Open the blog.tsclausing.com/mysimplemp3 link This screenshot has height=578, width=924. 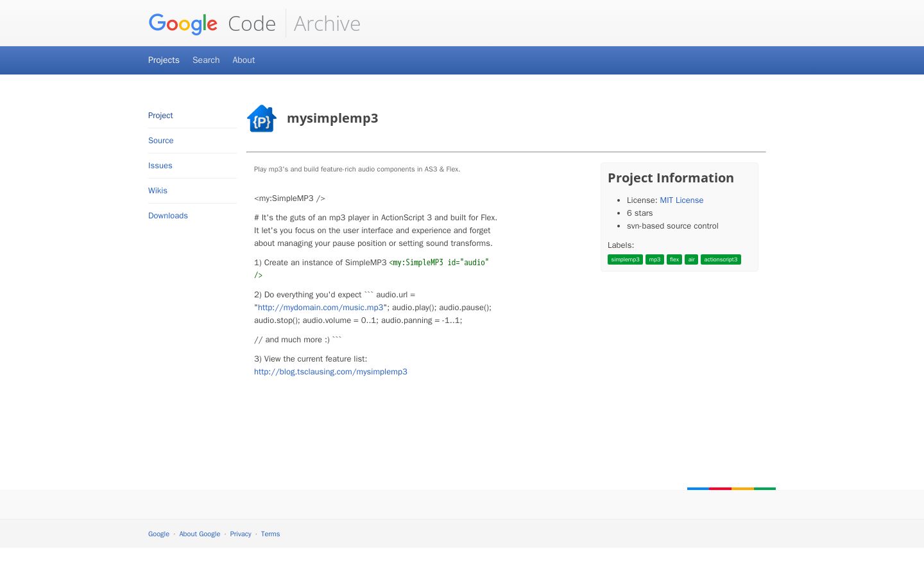(330, 372)
